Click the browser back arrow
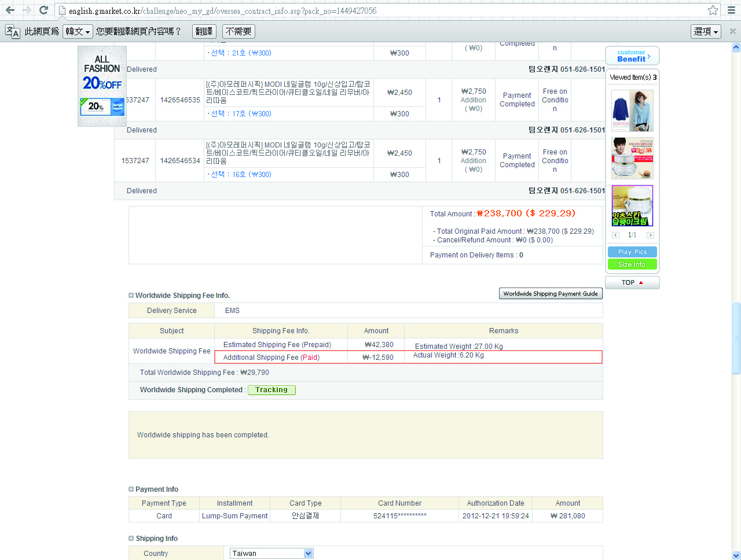The height and width of the screenshot is (560, 741). [10, 10]
